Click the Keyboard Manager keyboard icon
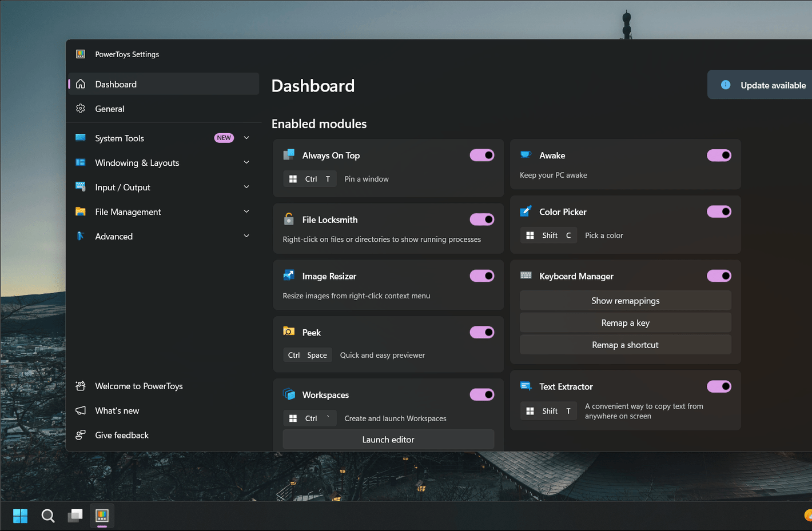Screen dimensions: 812x531 tap(526, 275)
